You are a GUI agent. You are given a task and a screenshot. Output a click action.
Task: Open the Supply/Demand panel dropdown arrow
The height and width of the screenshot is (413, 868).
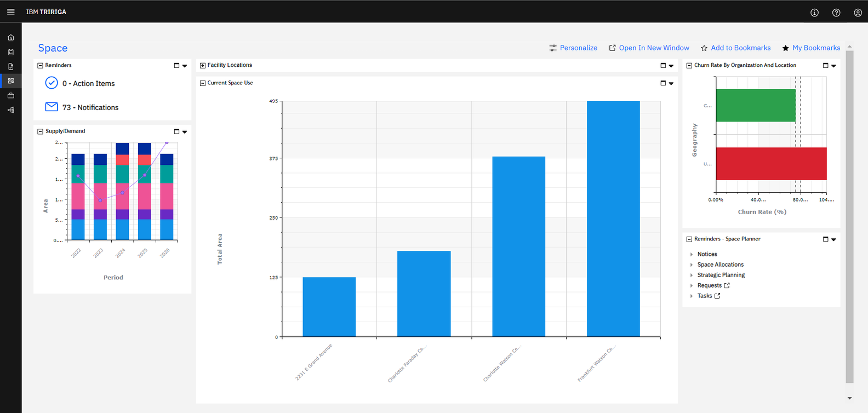click(x=185, y=132)
